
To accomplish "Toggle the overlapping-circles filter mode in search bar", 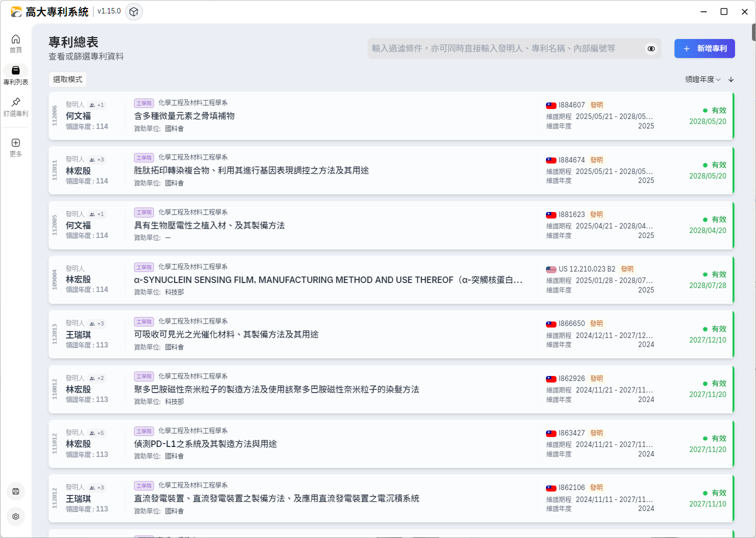I will point(651,48).
